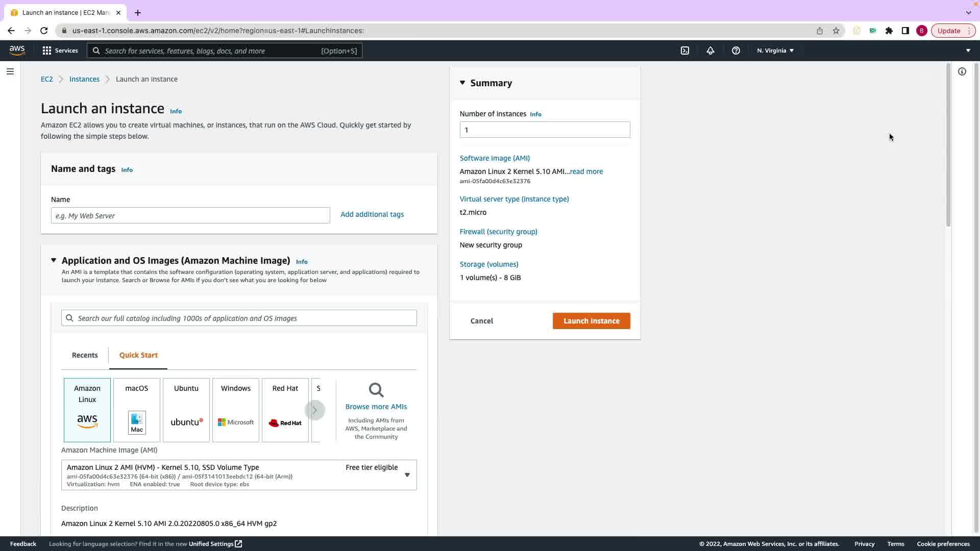Click the support help question icon

coord(736,51)
